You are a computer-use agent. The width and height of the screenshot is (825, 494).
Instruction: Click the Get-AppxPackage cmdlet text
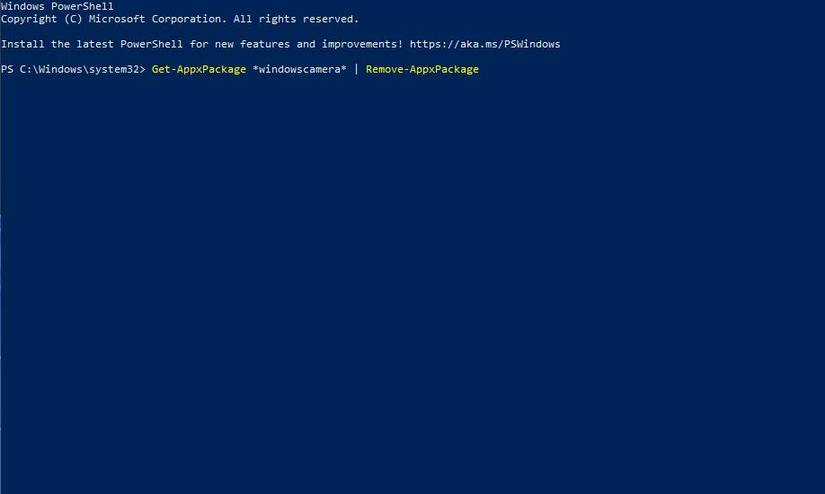(199, 69)
